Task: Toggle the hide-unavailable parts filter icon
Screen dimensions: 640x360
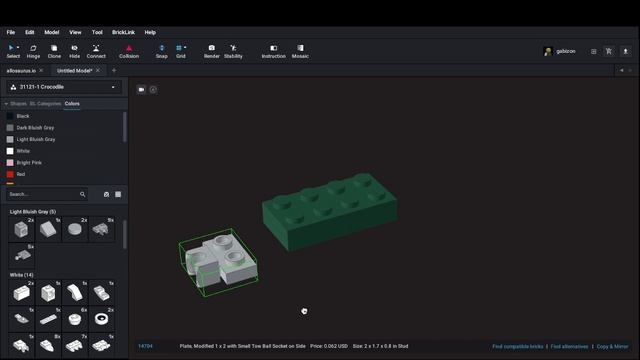Action: tap(106, 194)
